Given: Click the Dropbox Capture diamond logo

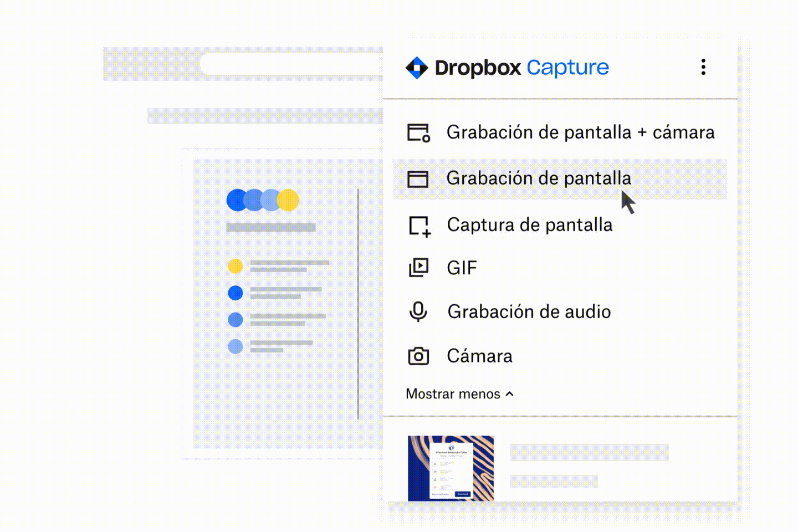Looking at the screenshot, I should 417,68.
